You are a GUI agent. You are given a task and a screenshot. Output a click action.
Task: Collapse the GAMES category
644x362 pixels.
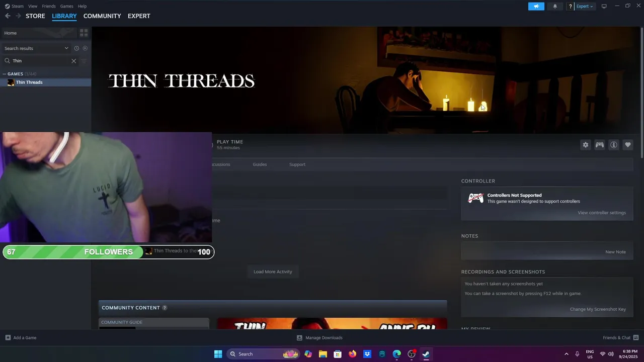pos(5,74)
